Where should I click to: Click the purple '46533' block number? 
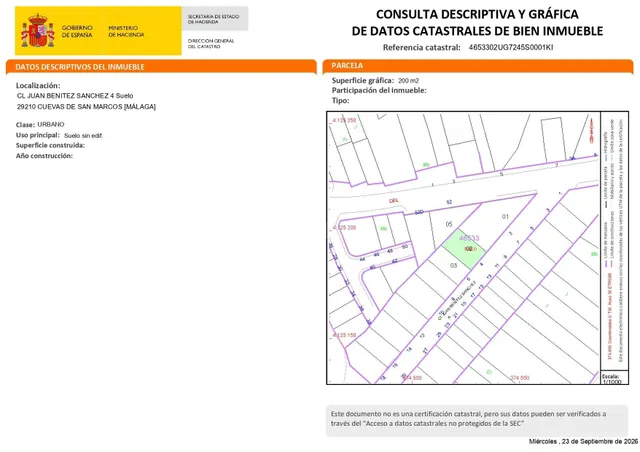469,238
